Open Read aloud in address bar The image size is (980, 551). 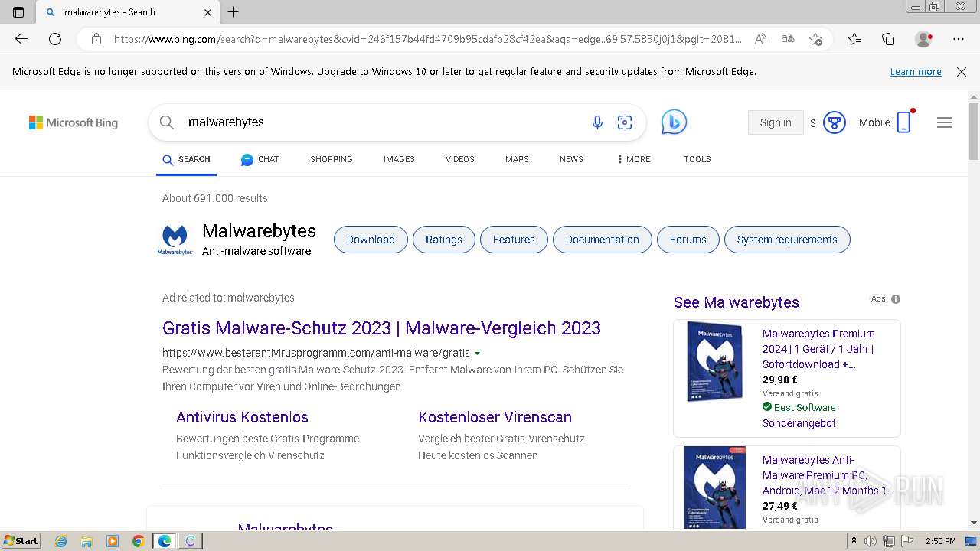click(760, 39)
